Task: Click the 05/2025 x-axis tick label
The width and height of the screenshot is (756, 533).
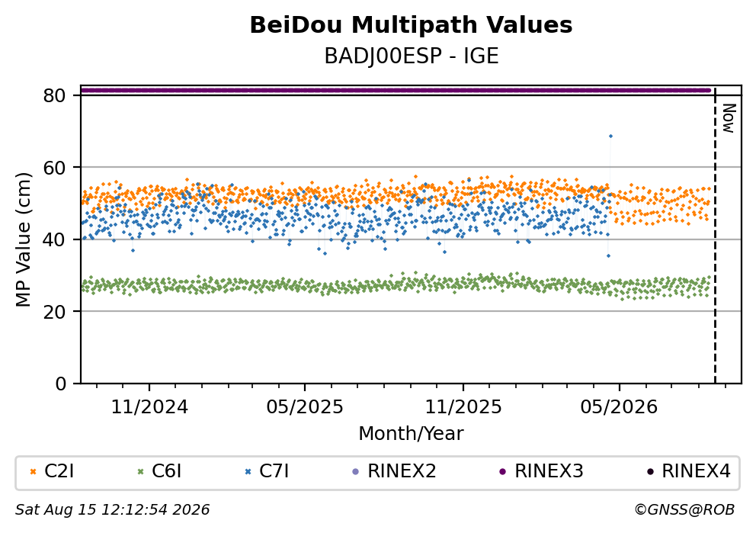Action: tap(305, 407)
